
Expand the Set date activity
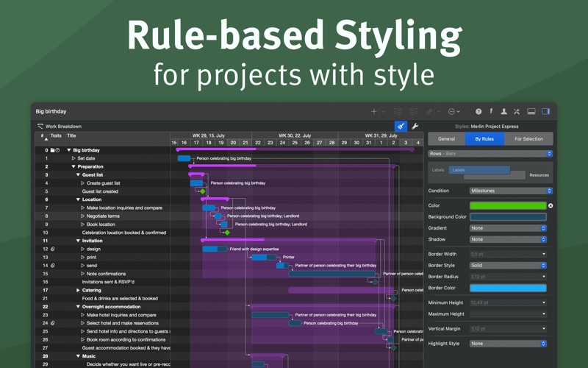(x=73, y=158)
